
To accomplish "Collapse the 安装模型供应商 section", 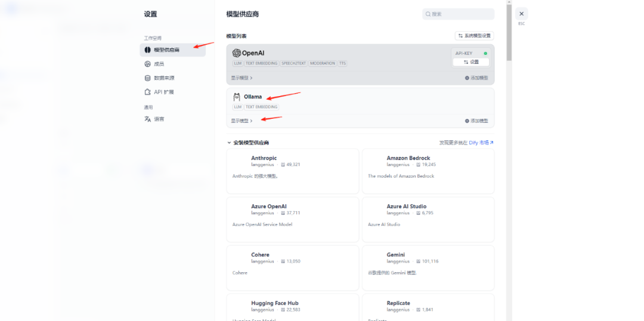I will (229, 143).
